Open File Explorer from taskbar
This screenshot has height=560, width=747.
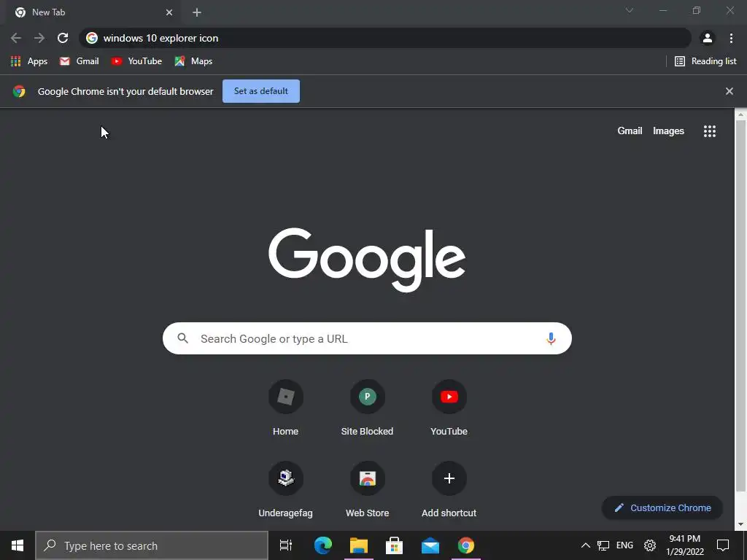point(359,545)
